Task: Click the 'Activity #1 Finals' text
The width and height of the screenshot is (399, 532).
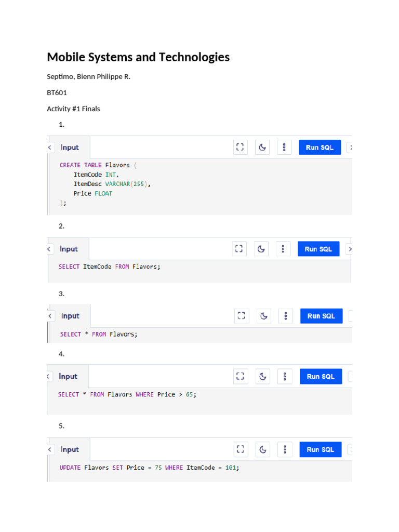Action: (73, 109)
